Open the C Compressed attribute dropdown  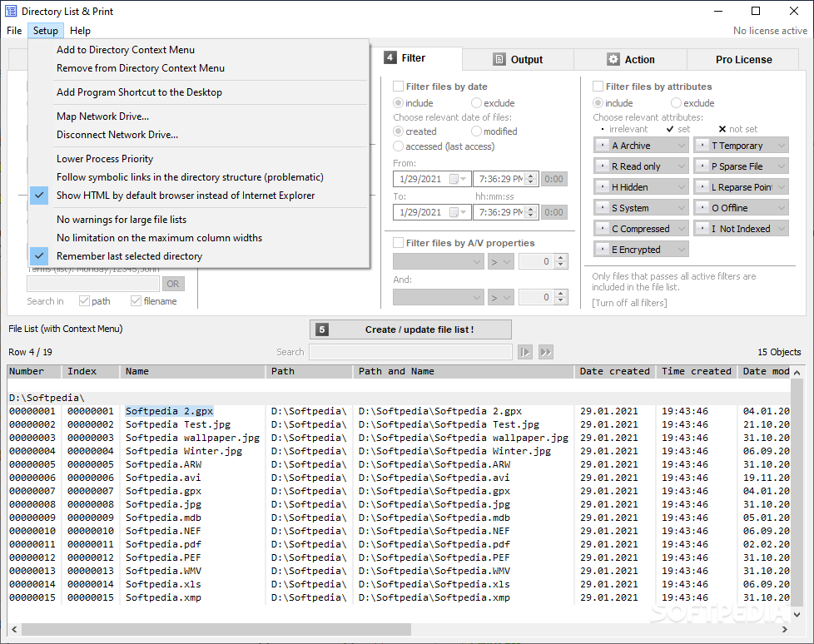[x=641, y=228]
